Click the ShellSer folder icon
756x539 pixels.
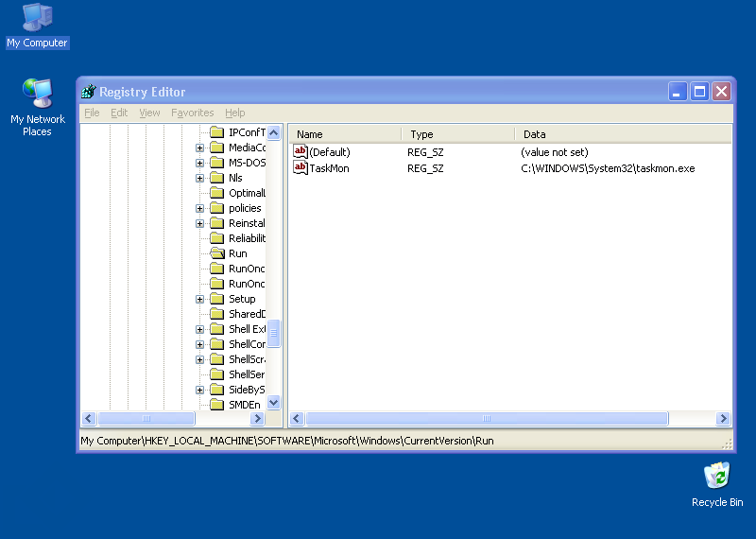pyautogui.click(x=217, y=374)
